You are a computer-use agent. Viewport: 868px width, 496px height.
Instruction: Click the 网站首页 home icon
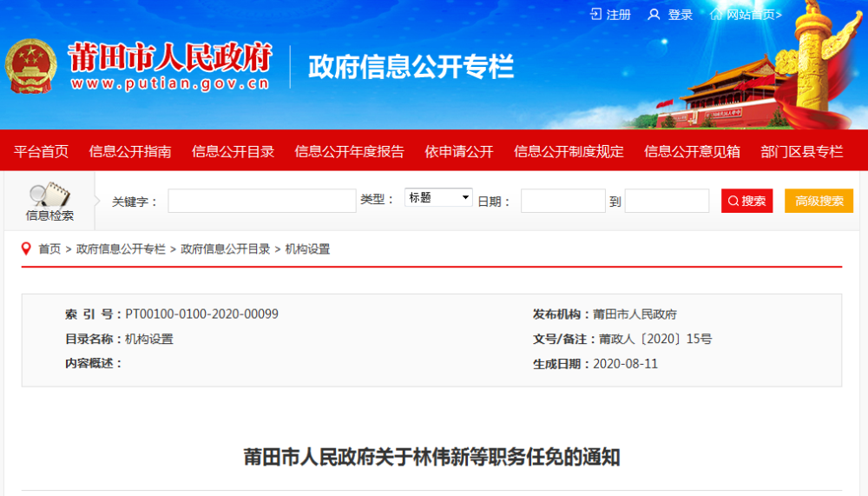(x=716, y=14)
